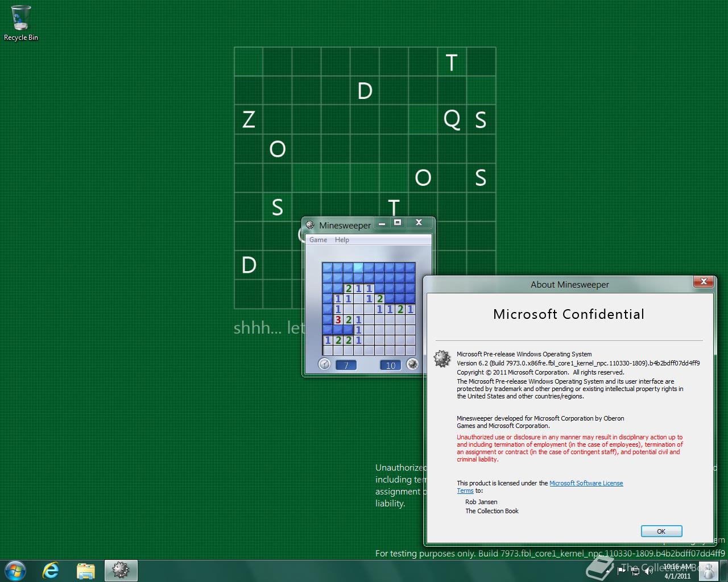
Task: Click the Show Desktop strip at taskbar end
Action: click(x=724, y=571)
